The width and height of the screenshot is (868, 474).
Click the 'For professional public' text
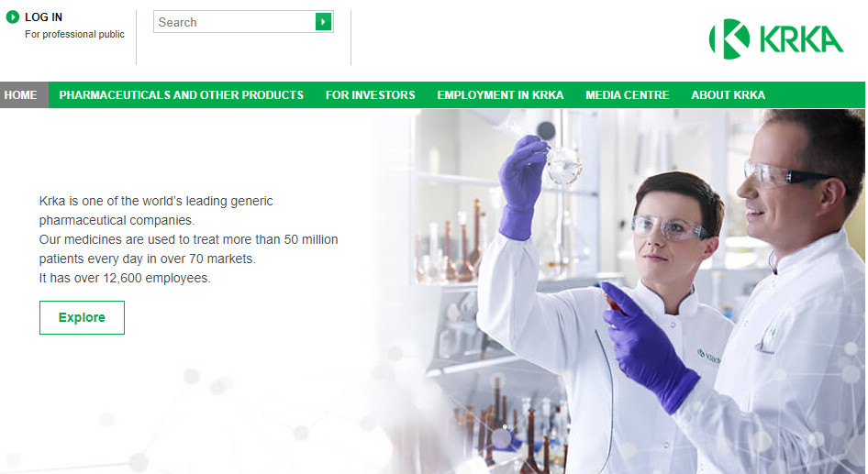coord(74,34)
